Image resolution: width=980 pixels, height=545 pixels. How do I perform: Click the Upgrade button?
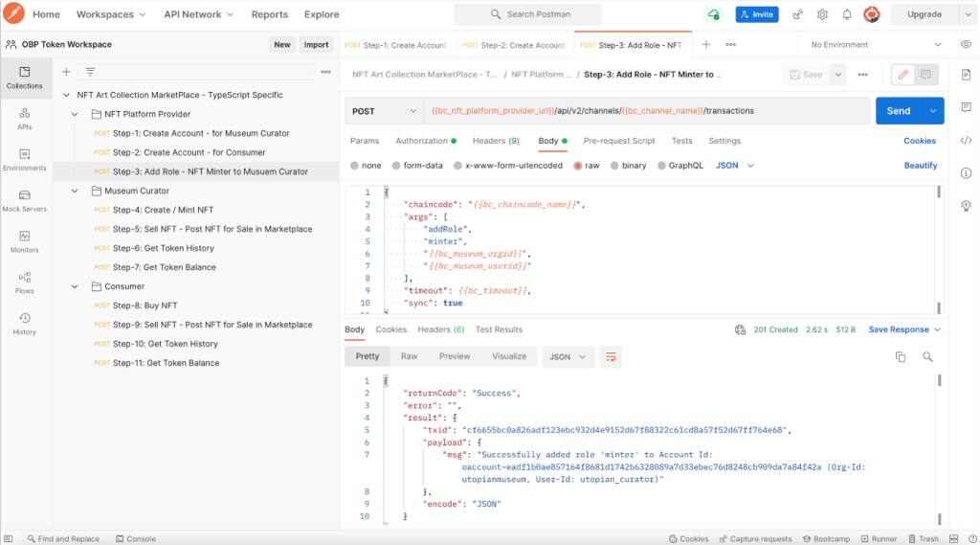(x=924, y=13)
